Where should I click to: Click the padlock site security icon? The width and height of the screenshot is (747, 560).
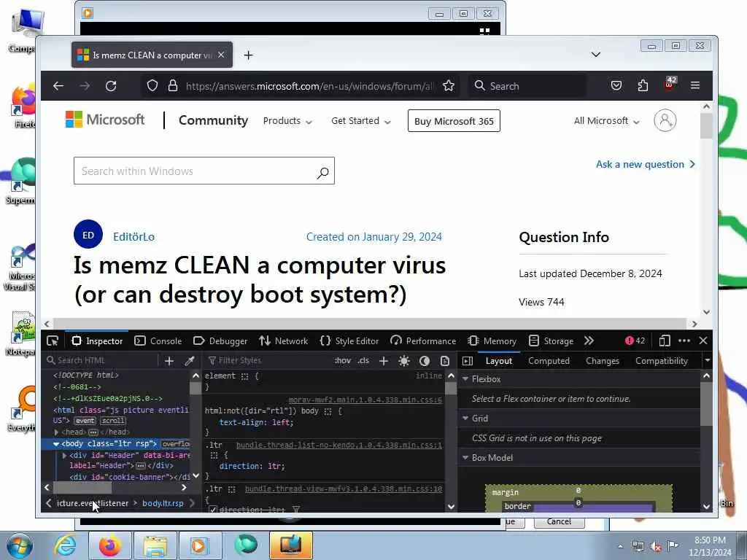pyautogui.click(x=173, y=86)
